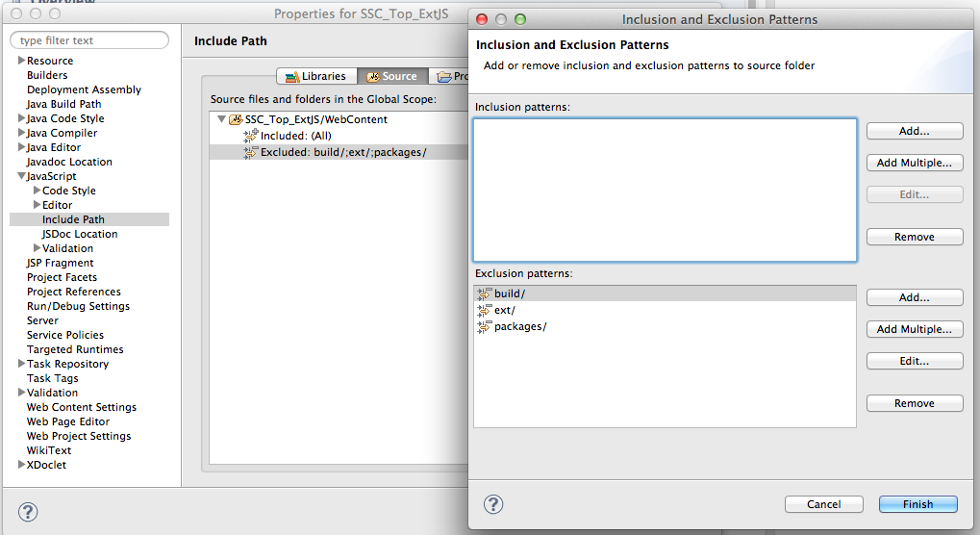Expand the Java Code Style node
This screenshot has height=535, width=980.
tap(21, 118)
